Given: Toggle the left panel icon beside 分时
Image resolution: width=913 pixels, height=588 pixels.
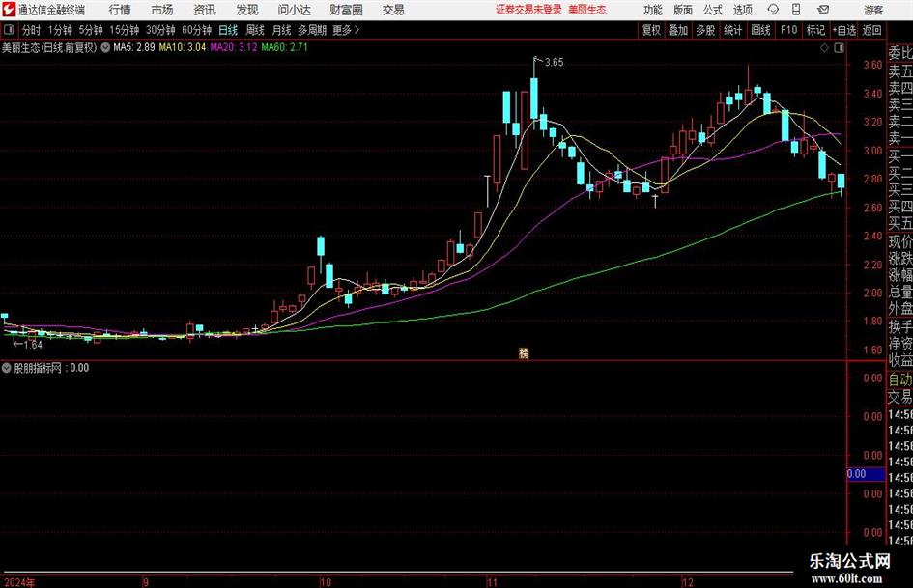Looking at the screenshot, I should coord(9,30).
